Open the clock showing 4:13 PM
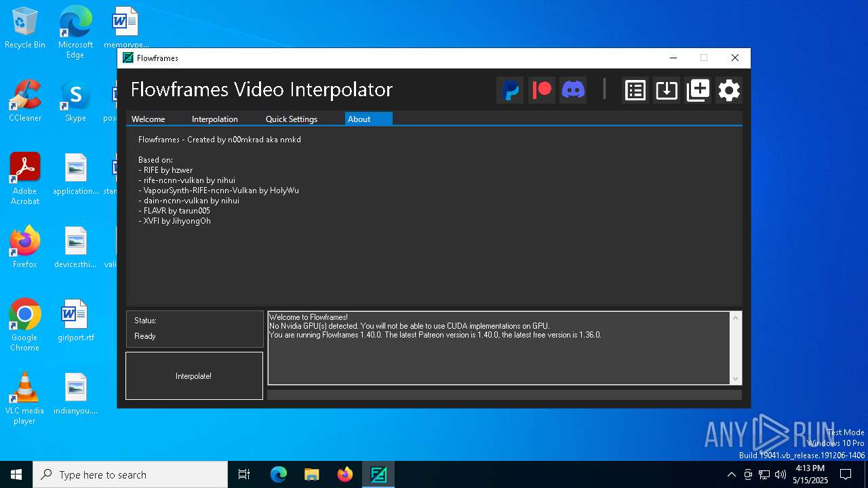The height and width of the screenshot is (488, 868). pos(810,474)
